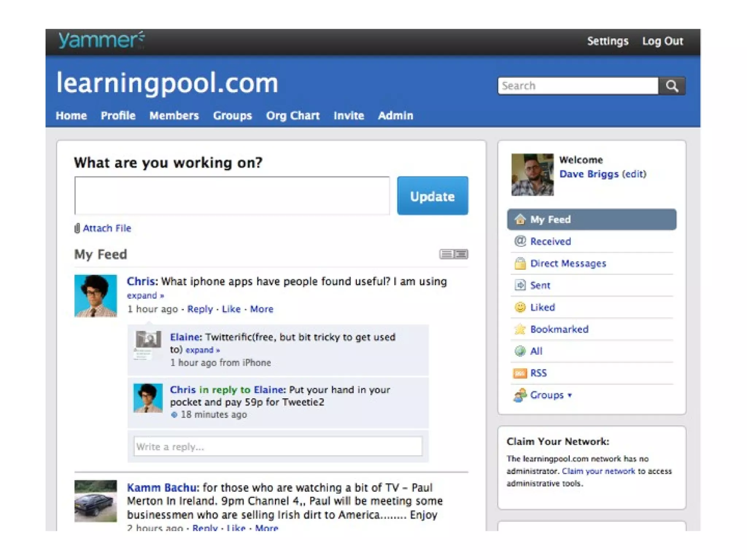Click the Received @ icon in sidebar

coord(520,241)
